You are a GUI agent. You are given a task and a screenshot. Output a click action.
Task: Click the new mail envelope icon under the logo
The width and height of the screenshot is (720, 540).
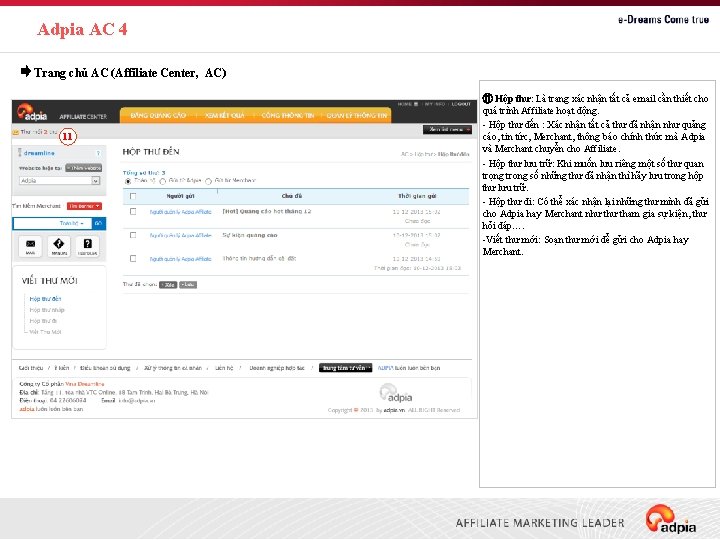(x=16, y=132)
